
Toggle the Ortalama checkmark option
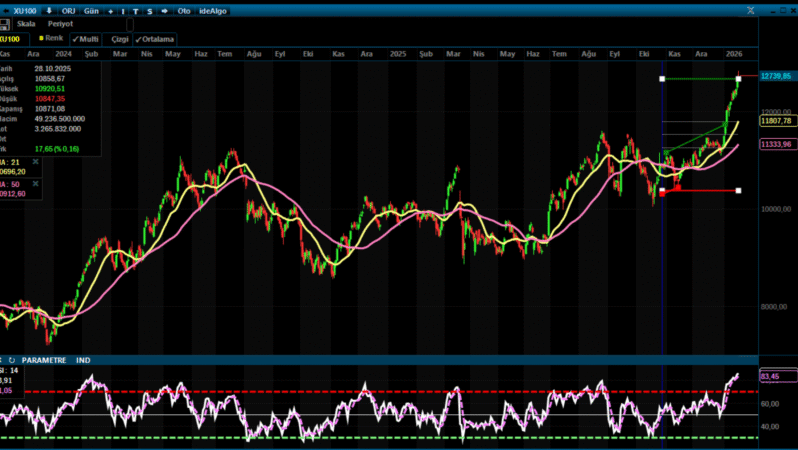[x=153, y=38]
